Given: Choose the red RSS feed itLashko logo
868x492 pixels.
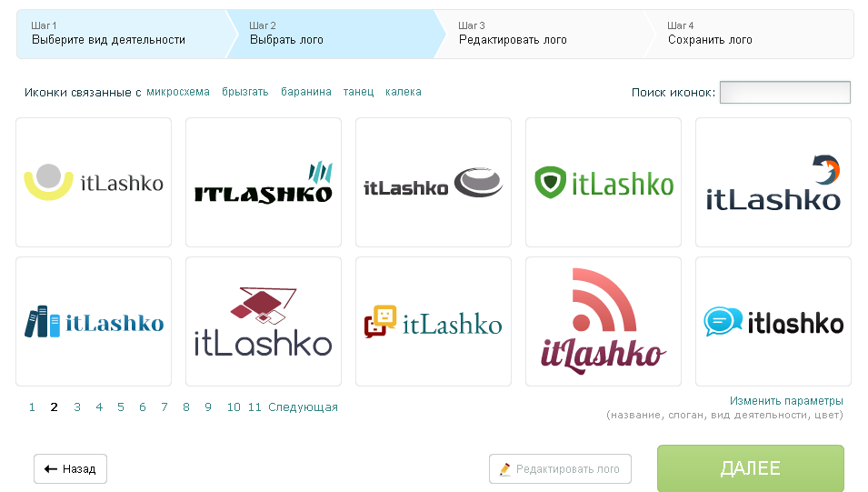Looking at the screenshot, I should [604, 321].
